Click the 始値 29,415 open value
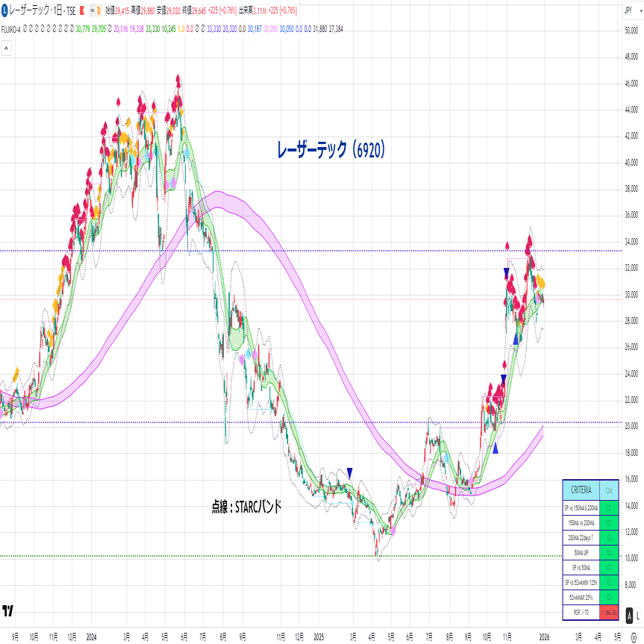 click(117, 10)
